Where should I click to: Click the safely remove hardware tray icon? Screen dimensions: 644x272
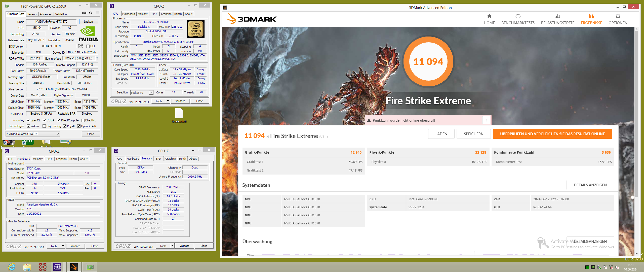click(x=599, y=267)
